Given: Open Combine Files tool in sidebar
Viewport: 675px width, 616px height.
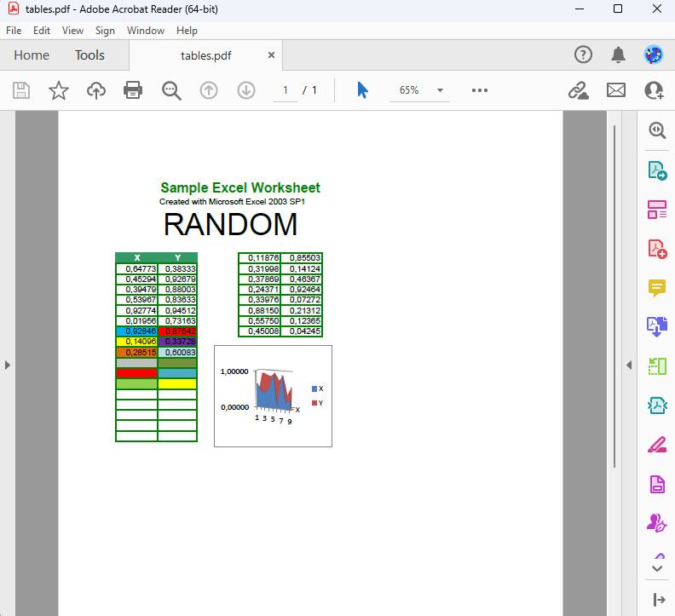Looking at the screenshot, I should (657, 326).
